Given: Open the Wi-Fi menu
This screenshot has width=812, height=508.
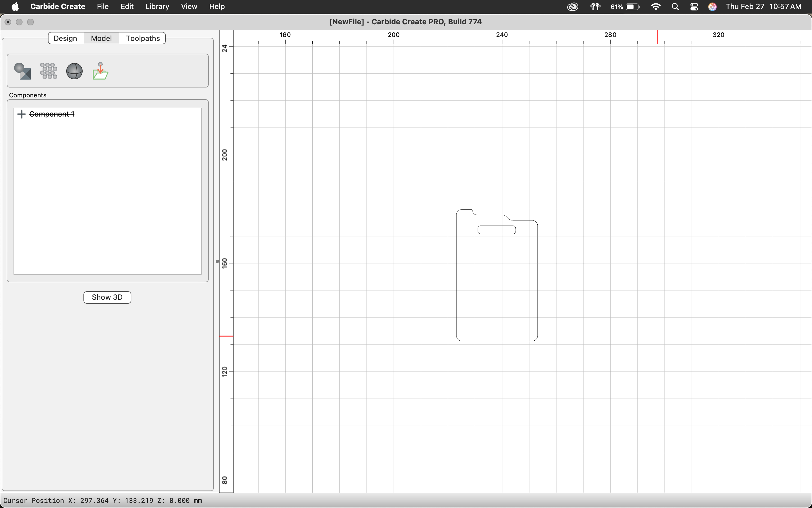Looking at the screenshot, I should tap(656, 7).
